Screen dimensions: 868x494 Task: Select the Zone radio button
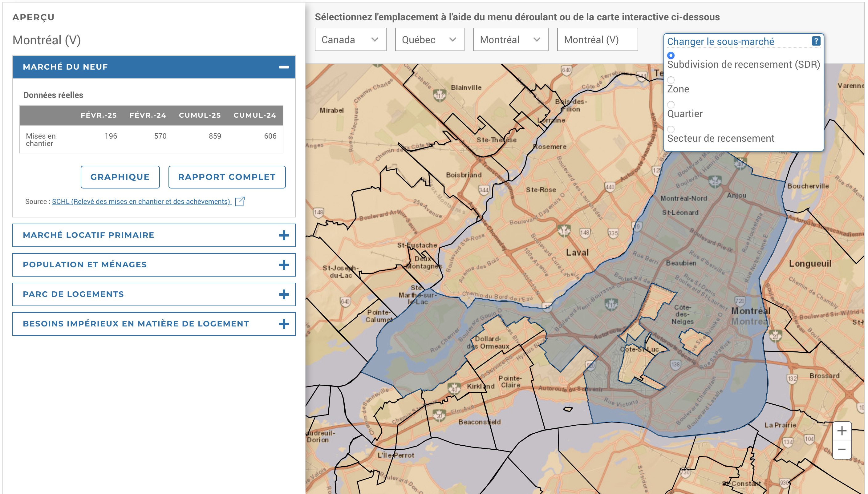671,80
